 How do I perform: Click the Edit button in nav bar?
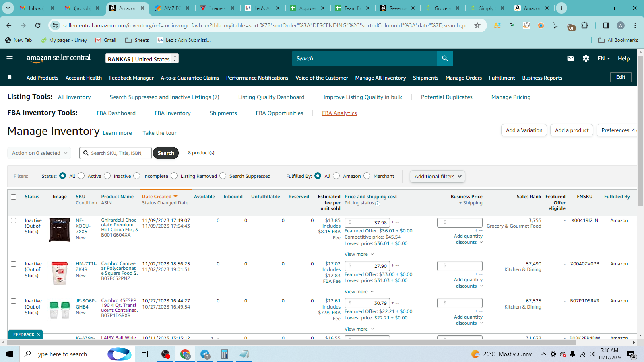[621, 77]
